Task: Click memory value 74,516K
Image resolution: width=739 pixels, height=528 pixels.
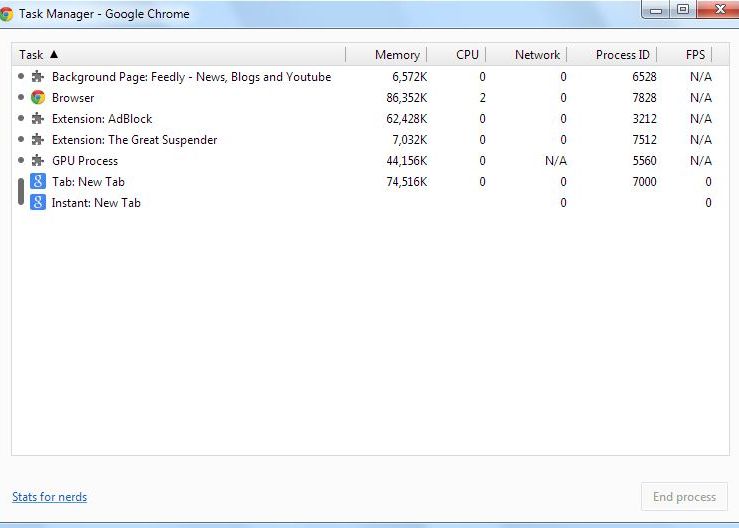Action: (x=407, y=182)
